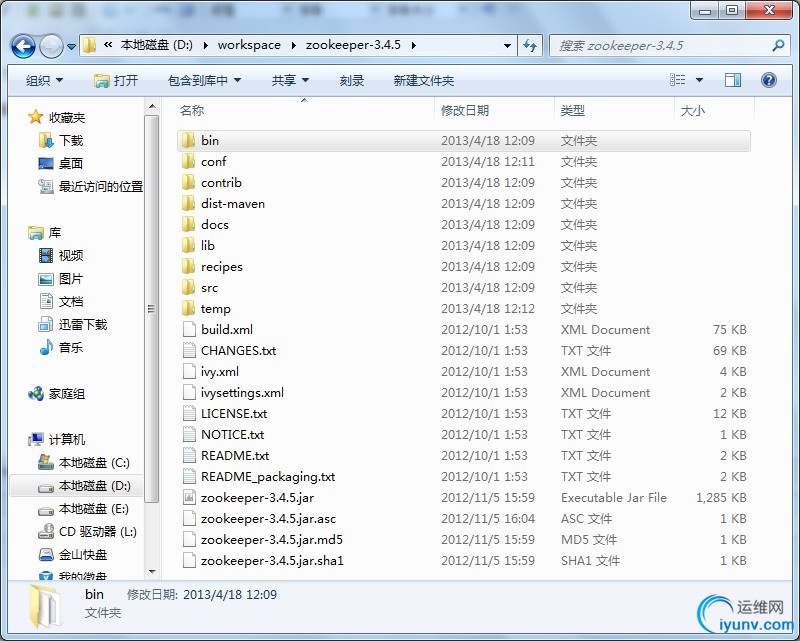Open 金山快盘 in the sidebar

click(72, 555)
